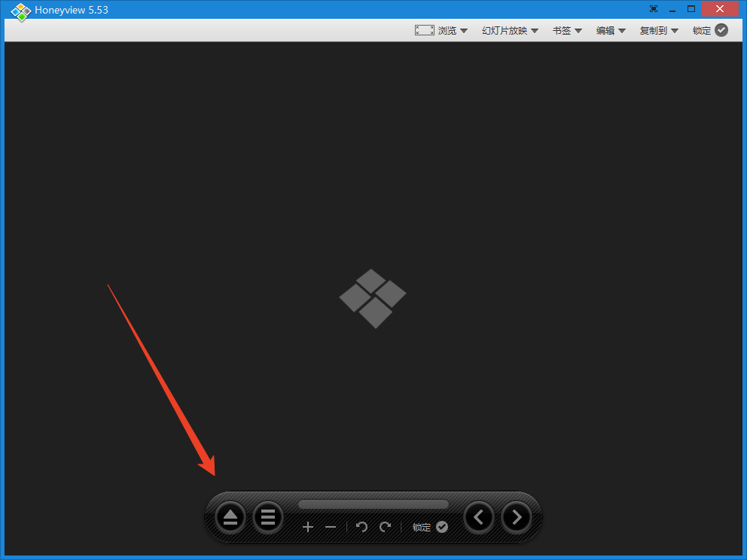Click the Honeyview logo in the title bar

(x=20, y=11)
